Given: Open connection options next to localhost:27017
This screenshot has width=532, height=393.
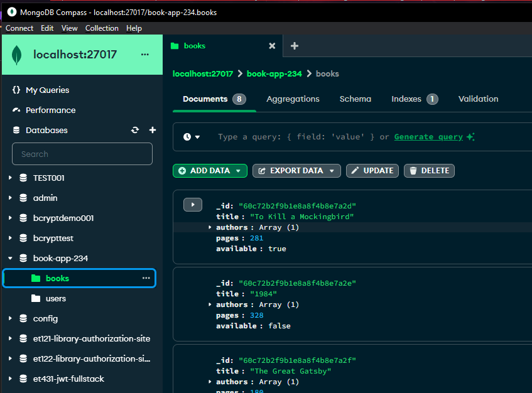Looking at the screenshot, I should click(145, 55).
